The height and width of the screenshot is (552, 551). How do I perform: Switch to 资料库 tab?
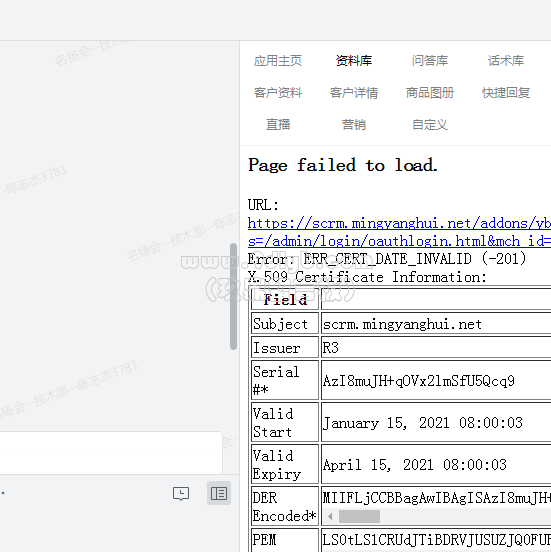pos(354,61)
